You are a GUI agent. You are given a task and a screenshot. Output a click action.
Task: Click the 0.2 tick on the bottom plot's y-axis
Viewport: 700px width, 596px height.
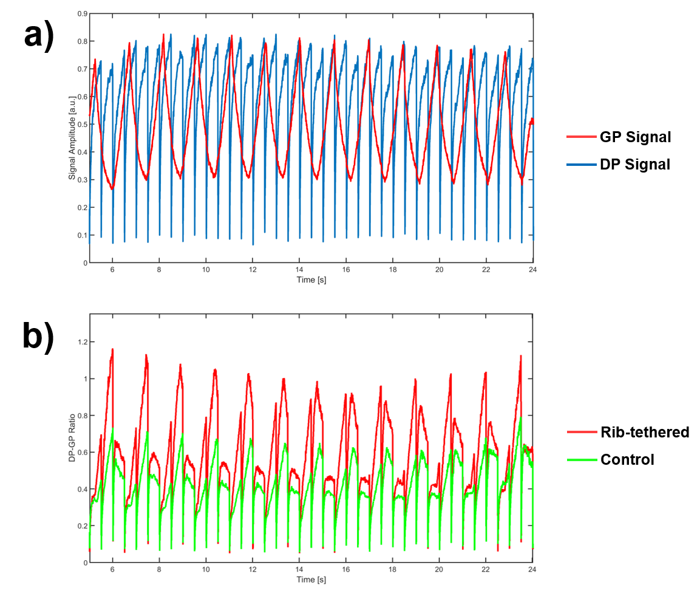(x=81, y=526)
